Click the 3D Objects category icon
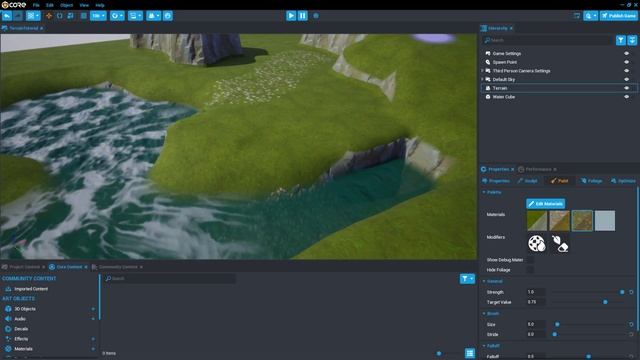This screenshot has width=640, height=360. [x=8, y=309]
